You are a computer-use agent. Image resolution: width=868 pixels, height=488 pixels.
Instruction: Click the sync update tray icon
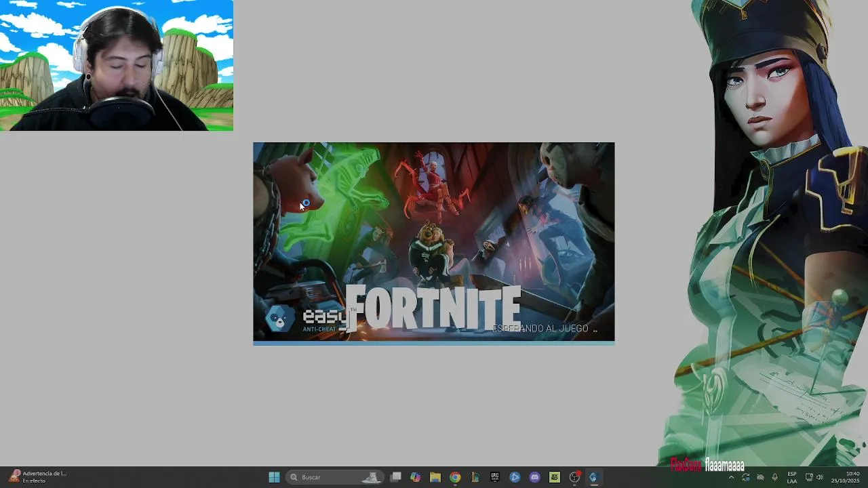[746, 477]
